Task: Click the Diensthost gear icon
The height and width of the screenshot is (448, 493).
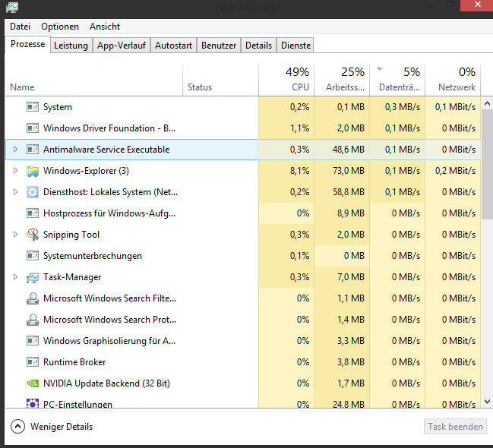Action: click(x=33, y=192)
